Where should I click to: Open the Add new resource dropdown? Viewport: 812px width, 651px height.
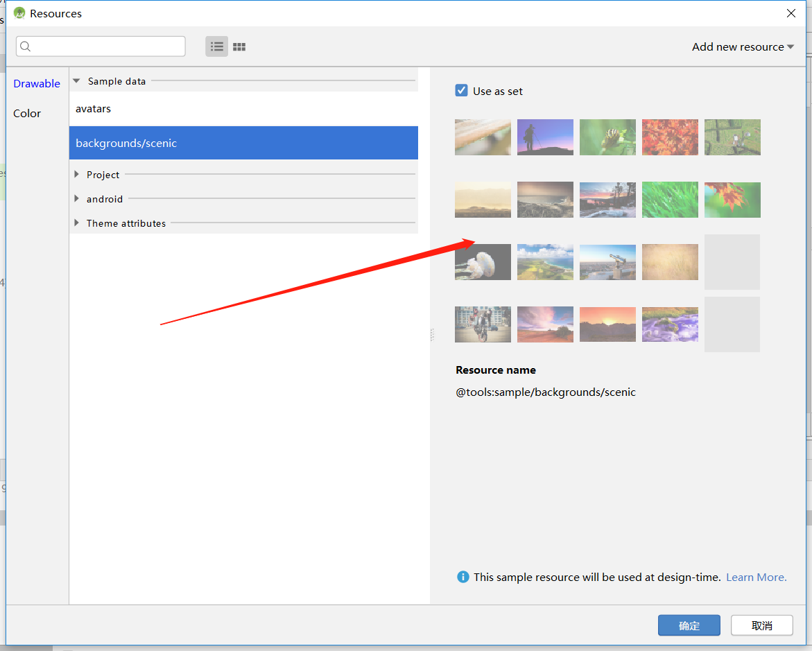(743, 46)
